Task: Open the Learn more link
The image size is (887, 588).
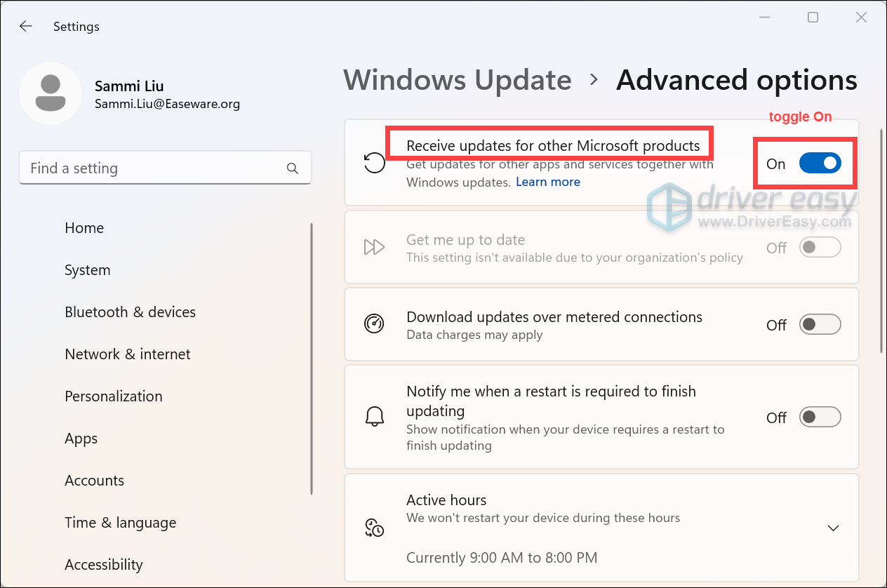Action: pyautogui.click(x=548, y=182)
